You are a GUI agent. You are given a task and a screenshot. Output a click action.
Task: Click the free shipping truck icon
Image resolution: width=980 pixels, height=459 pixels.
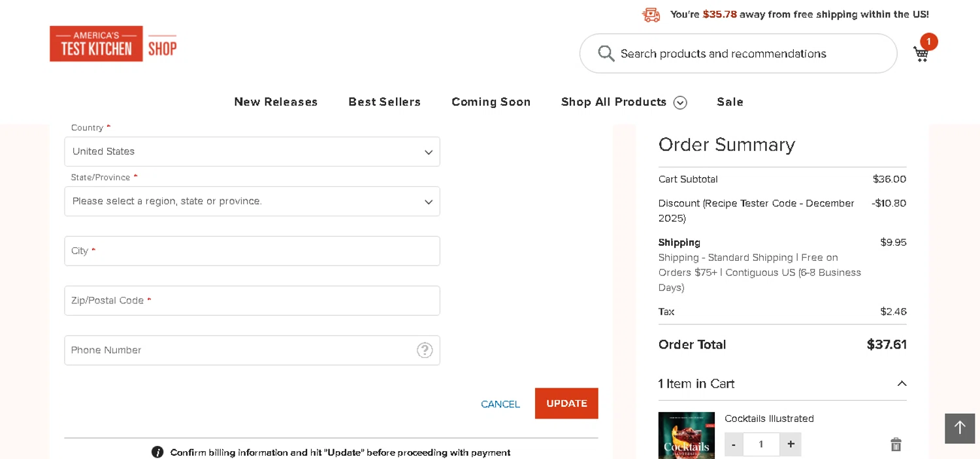pyautogui.click(x=651, y=14)
